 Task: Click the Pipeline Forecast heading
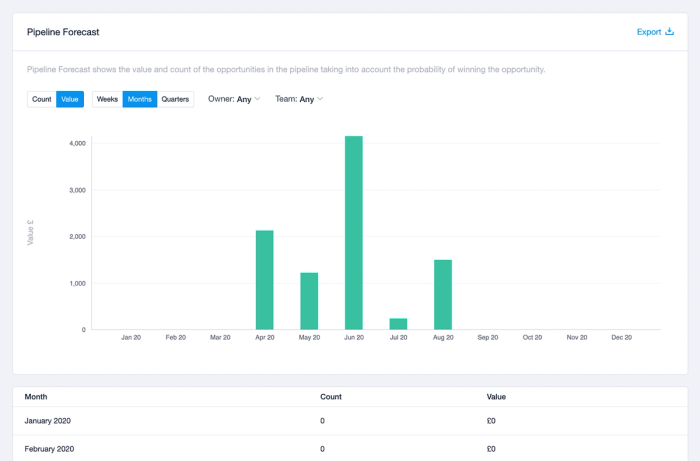(x=63, y=32)
